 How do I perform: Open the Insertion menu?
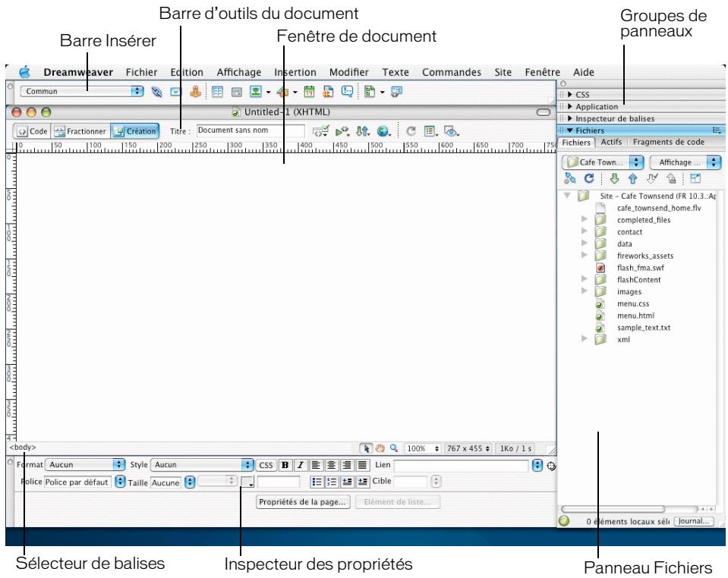[x=295, y=72]
